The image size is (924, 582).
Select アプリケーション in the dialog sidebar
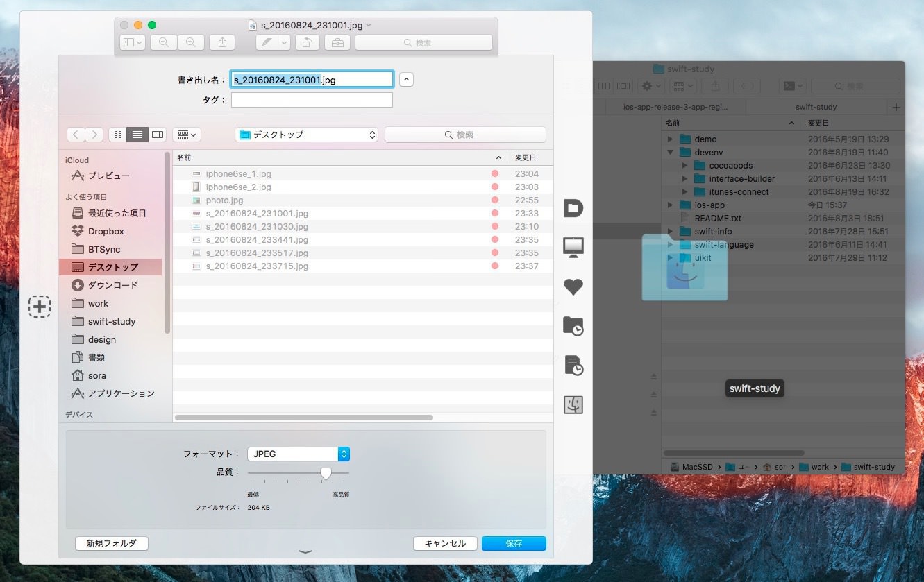pos(121,393)
